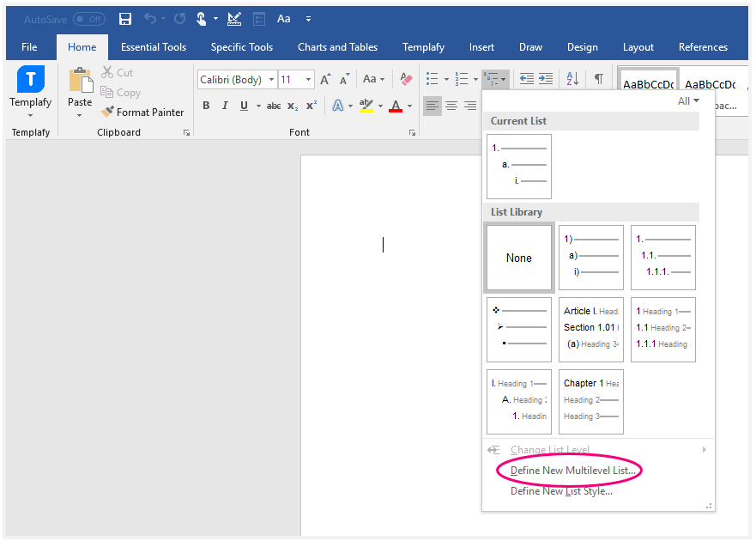Click the Center alignment icon
756x547 pixels.
(x=451, y=106)
